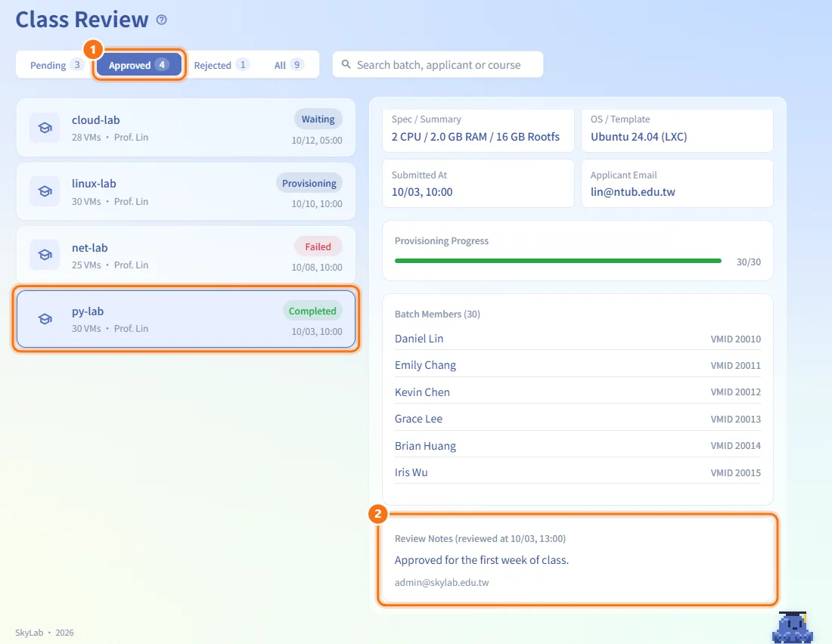Image resolution: width=832 pixels, height=644 pixels.
Task: Click the Provisioning status badge
Action: click(309, 183)
